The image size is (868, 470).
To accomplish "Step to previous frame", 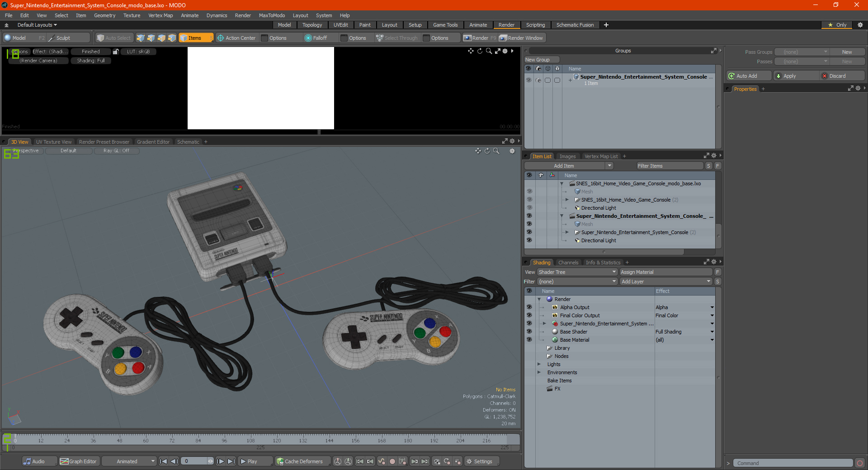I will coord(174,461).
